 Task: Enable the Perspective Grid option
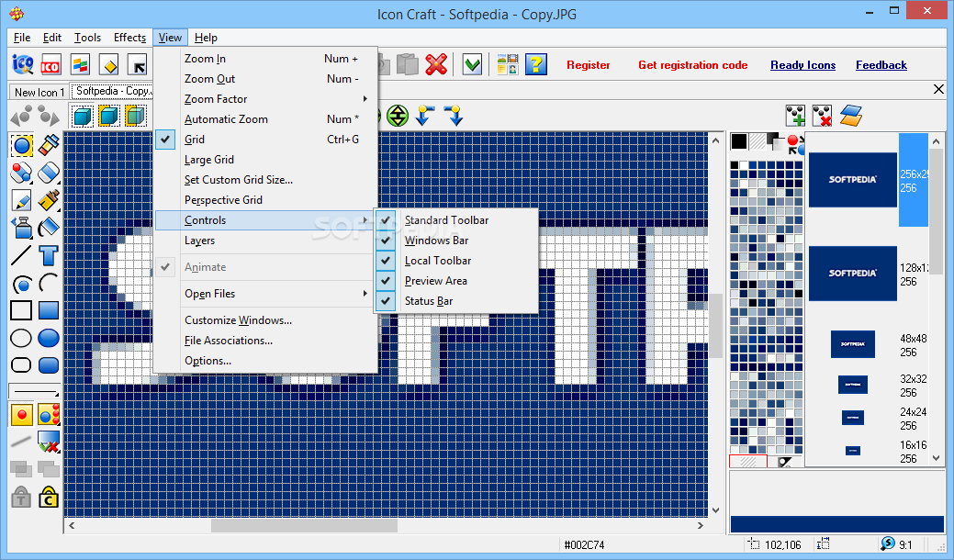tap(266, 199)
